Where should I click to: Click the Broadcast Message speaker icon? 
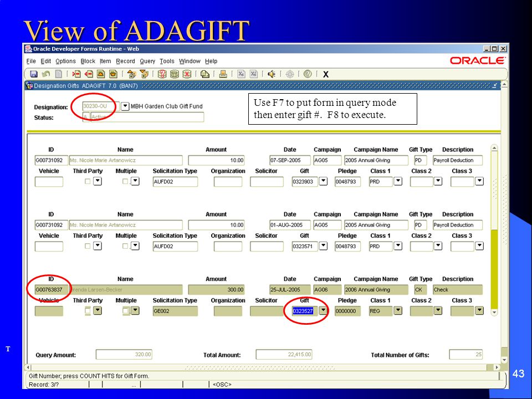pos(272,74)
